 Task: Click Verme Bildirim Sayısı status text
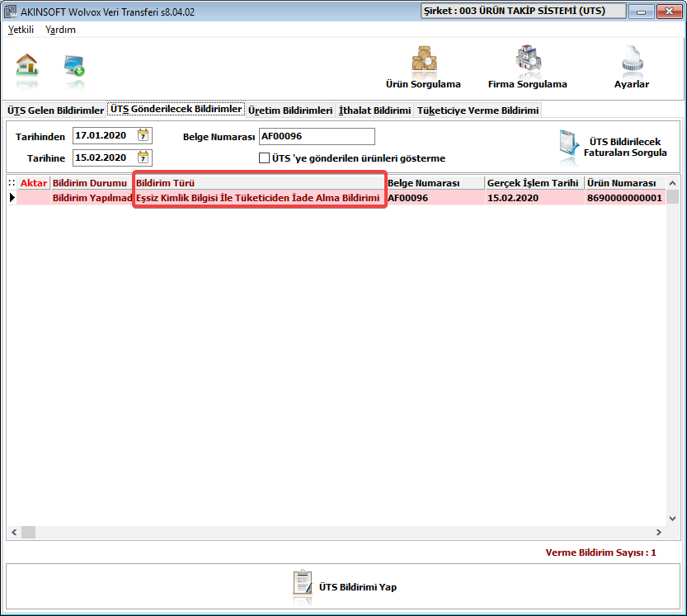pos(600,553)
